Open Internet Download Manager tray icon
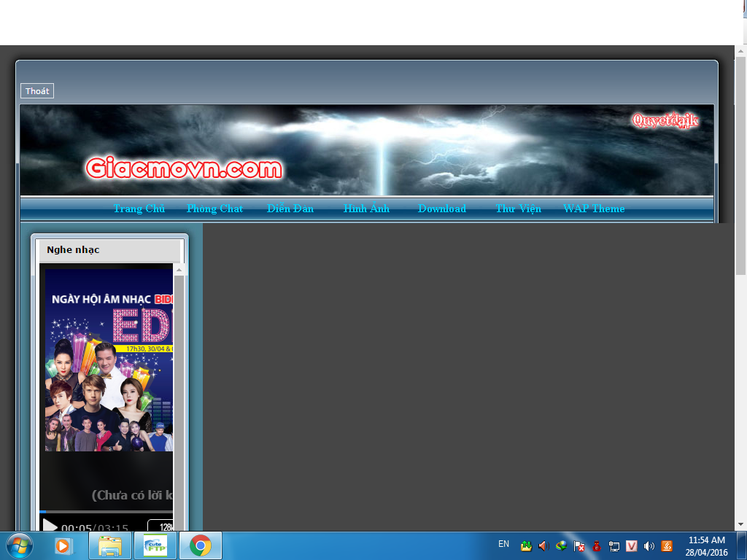747x560 pixels. [562, 545]
